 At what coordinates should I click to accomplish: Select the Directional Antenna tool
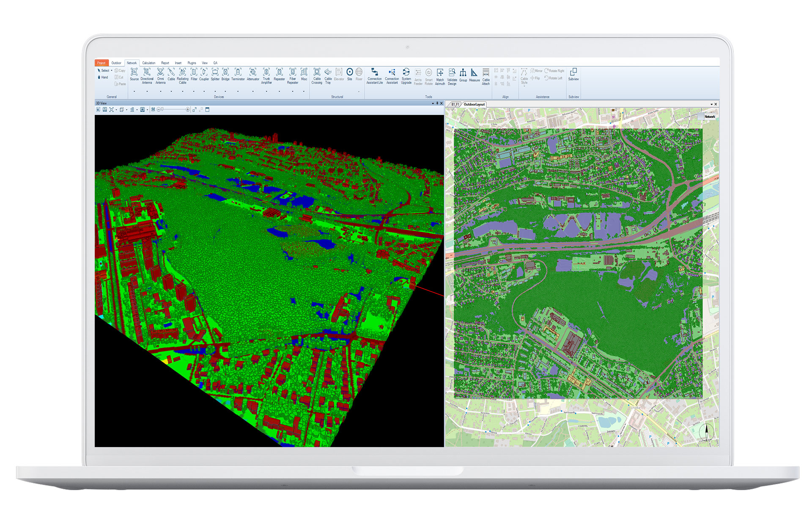[147, 76]
